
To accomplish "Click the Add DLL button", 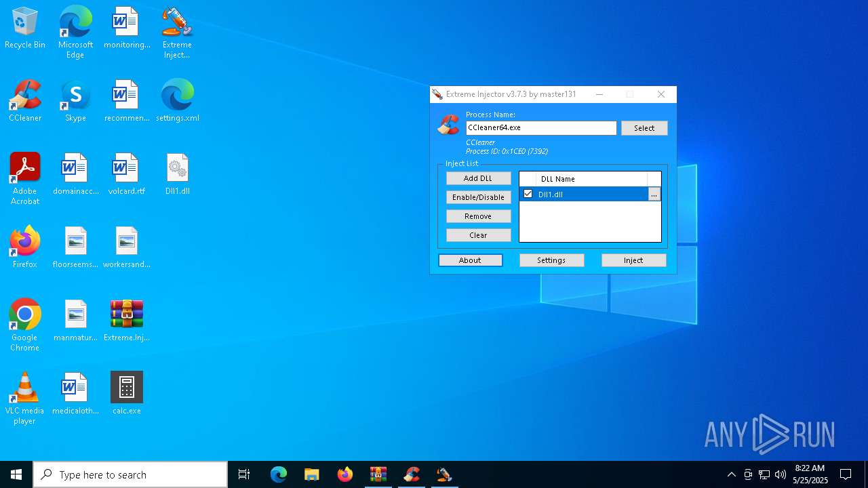I will pyautogui.click(x=478, y=178).
